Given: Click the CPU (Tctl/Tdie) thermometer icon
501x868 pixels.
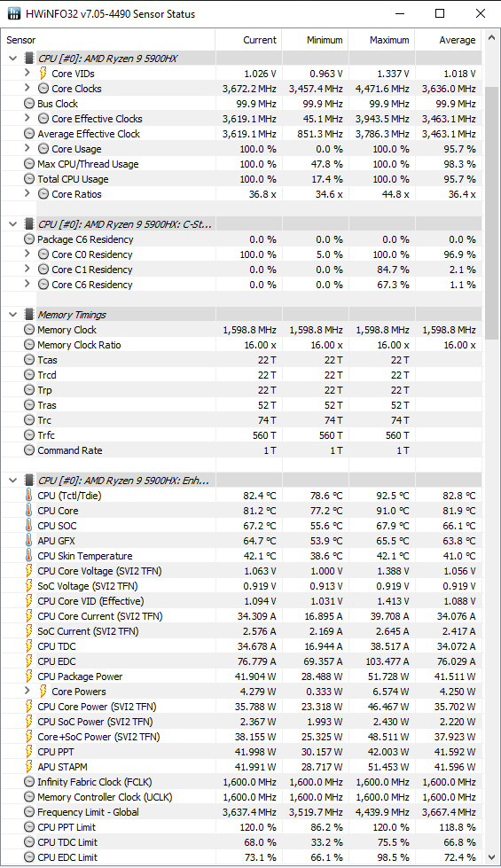Looking at the screenshot, I should point(29,496).
